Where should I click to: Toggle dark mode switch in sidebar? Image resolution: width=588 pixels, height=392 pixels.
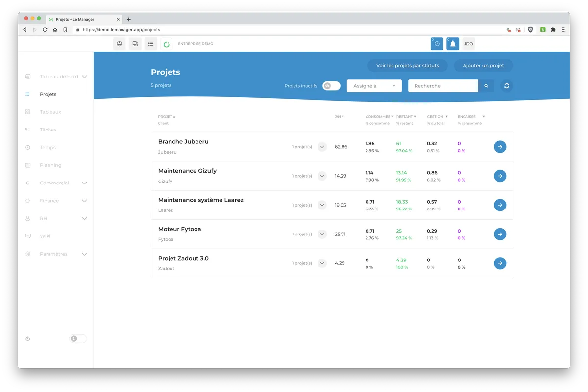[78, 339]
